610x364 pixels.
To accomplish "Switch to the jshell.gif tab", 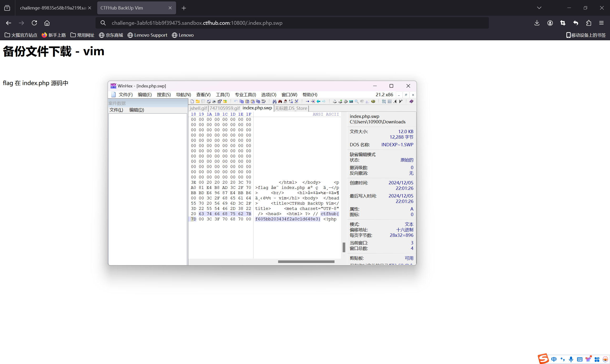I will (x=198, y=108).
